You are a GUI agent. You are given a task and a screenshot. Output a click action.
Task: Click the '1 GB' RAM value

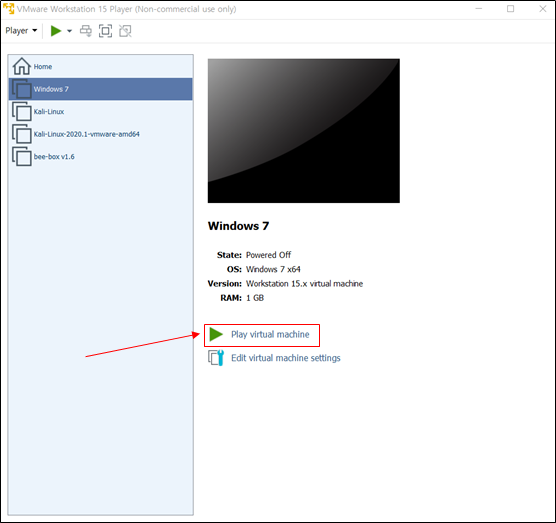tap(255, 298)
